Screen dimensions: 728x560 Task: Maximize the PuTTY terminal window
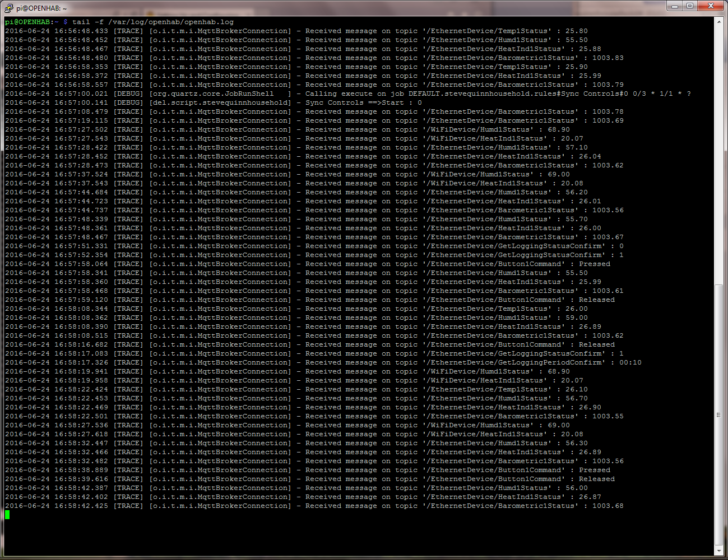point(690,6)
